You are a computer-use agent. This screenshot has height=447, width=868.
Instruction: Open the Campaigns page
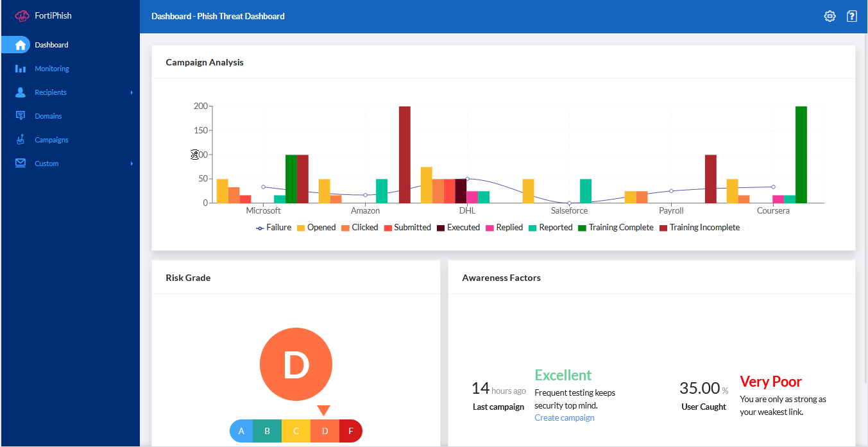click(x=50, y=139)
